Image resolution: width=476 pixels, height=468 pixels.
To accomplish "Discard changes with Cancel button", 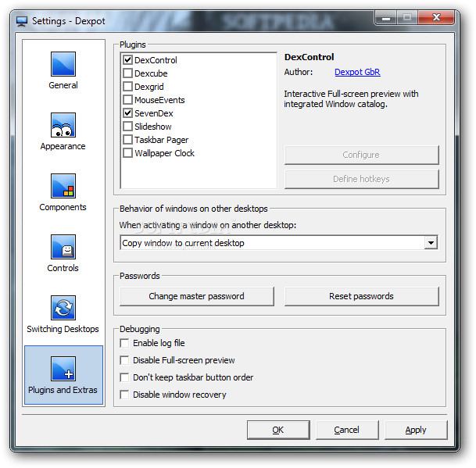I will pos(347,430).
